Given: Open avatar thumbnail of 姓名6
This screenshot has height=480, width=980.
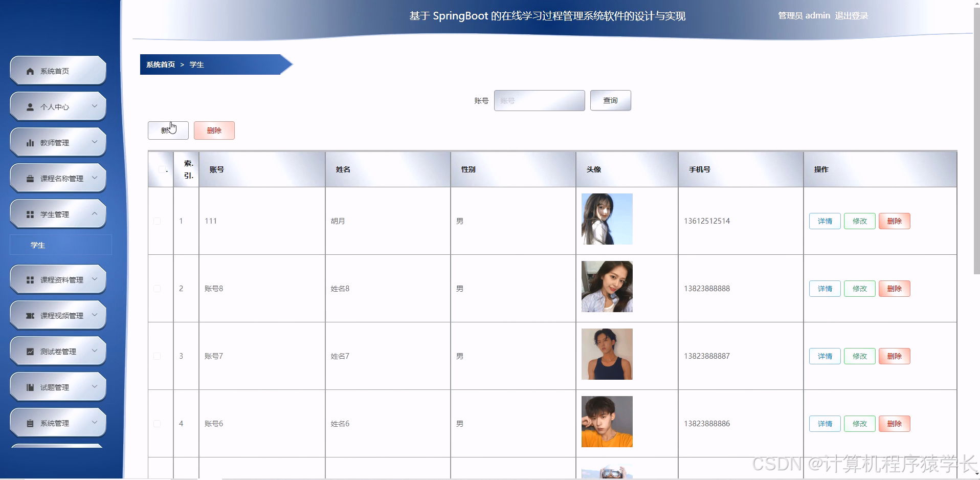Looking at the screenshot, I should (607, 422).
